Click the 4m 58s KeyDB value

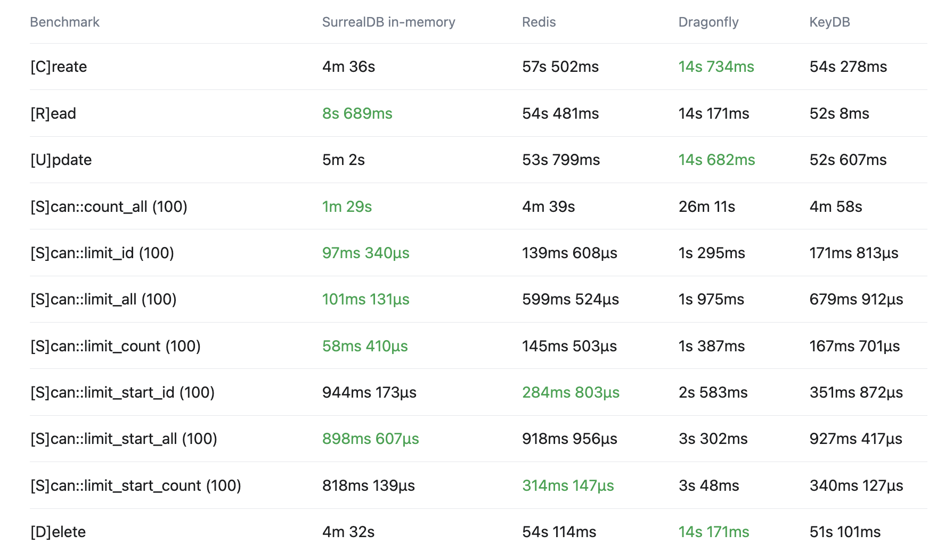836,207
